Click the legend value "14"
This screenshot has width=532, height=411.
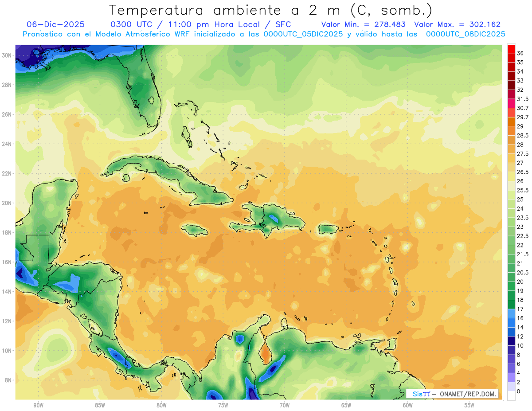pos(520,327)
